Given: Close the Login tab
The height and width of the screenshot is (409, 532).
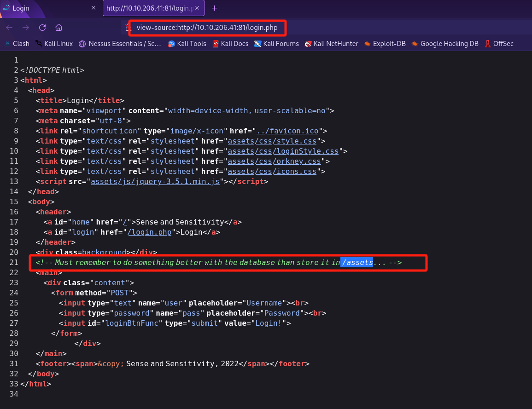Looking at the screenshot, I should (94, 8).
